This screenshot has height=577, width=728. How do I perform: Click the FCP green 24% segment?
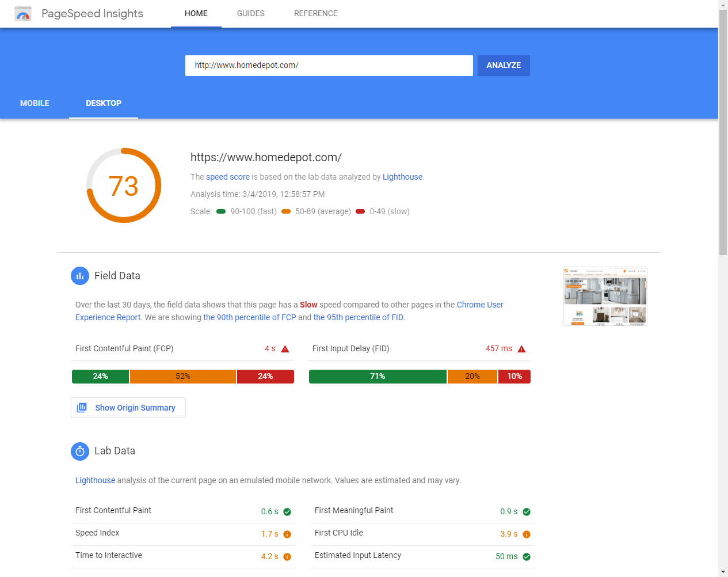point(101,377)
